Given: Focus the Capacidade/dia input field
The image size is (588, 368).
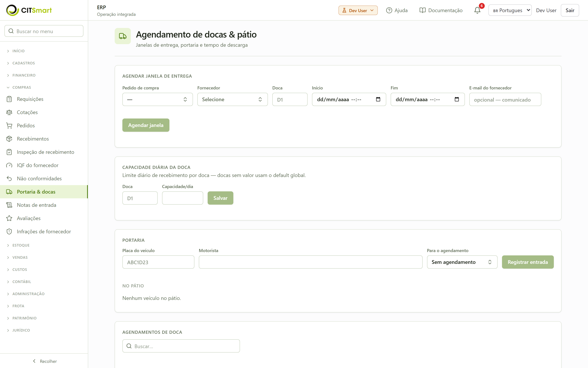Looking at the screenshot, I should pos(182,198).
